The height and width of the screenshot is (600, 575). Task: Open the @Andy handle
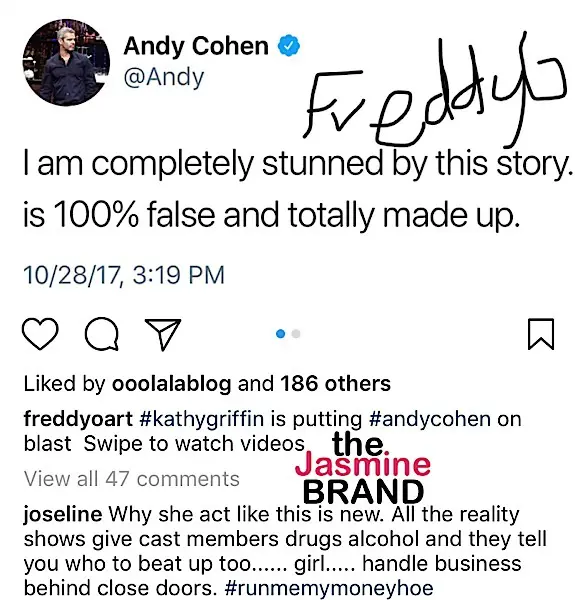point(164,78)
